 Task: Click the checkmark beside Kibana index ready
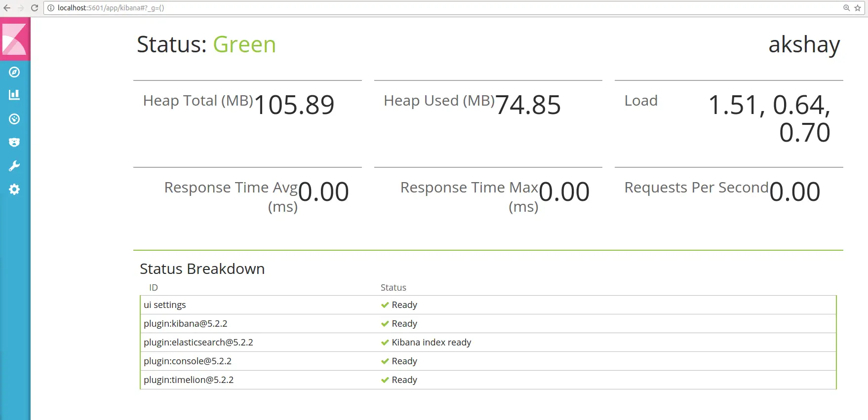pos(385,343)
